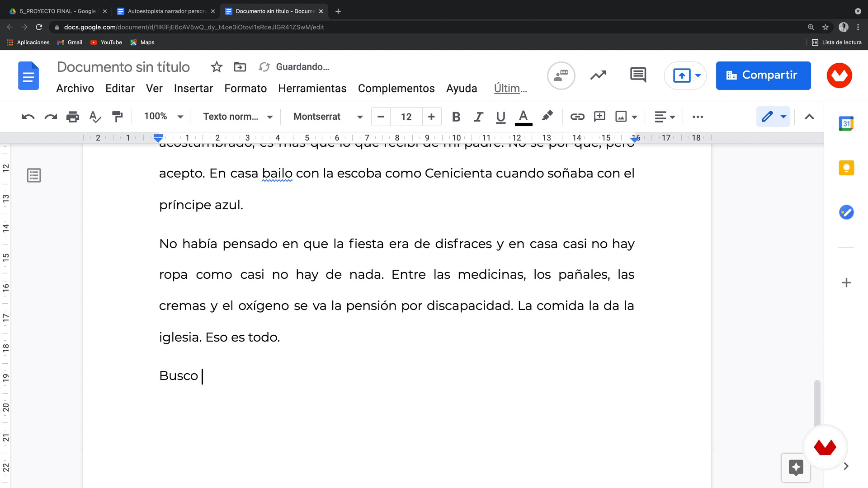Run spelling and grammar check icon
868x488 pixels.
pyautogui.click(x=95, y=117)
